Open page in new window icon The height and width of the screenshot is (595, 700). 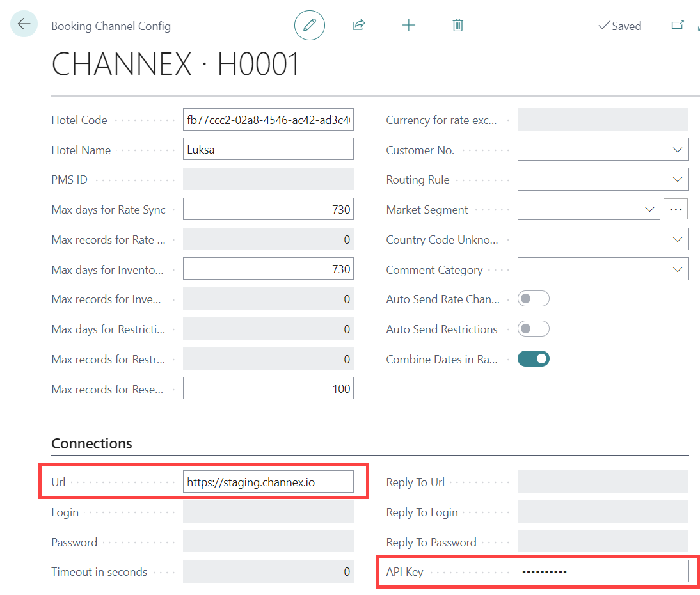(677, 26)
